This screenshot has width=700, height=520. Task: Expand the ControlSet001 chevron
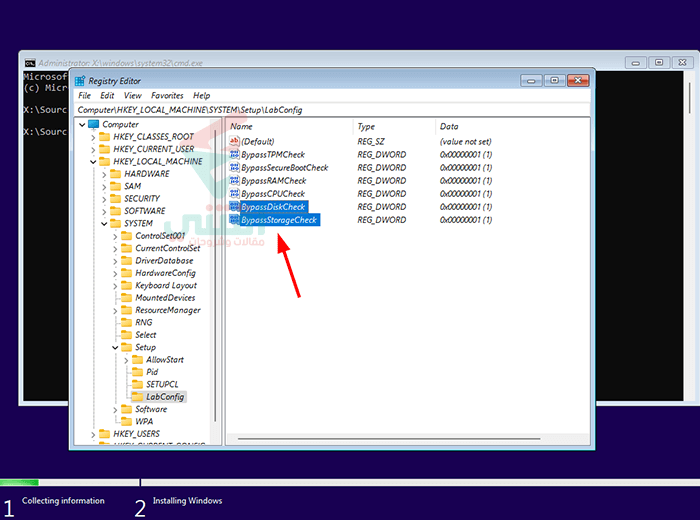115,236
